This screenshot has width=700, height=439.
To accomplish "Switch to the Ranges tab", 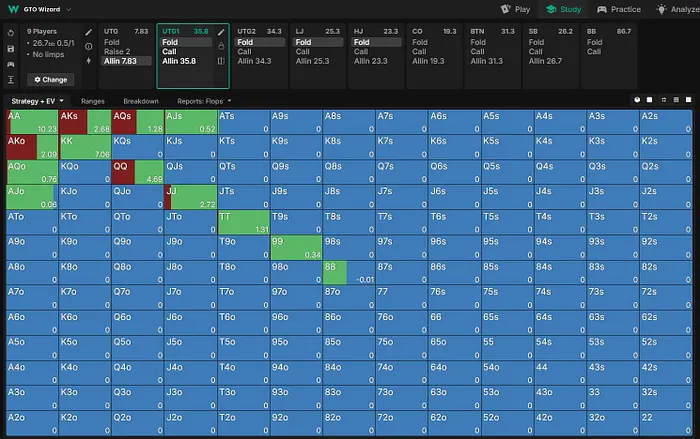I will (93, 101).
